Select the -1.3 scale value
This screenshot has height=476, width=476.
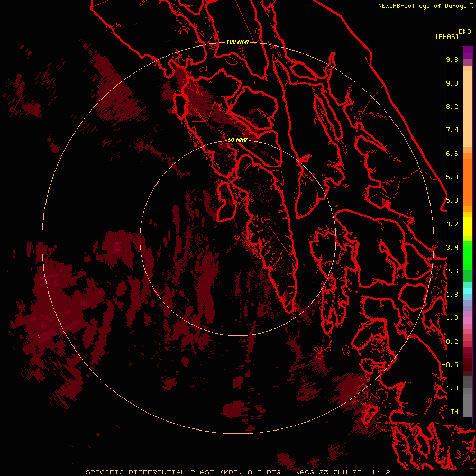click(450, 388)
